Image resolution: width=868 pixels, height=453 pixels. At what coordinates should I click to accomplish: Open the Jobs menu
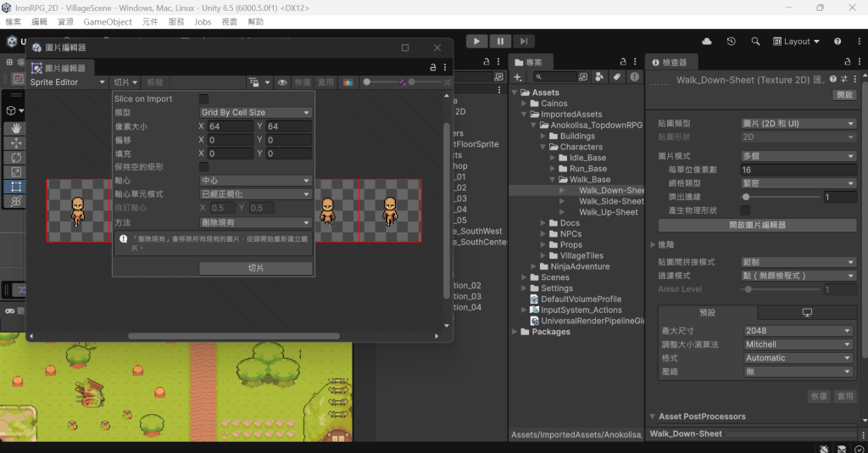(203, 21)
